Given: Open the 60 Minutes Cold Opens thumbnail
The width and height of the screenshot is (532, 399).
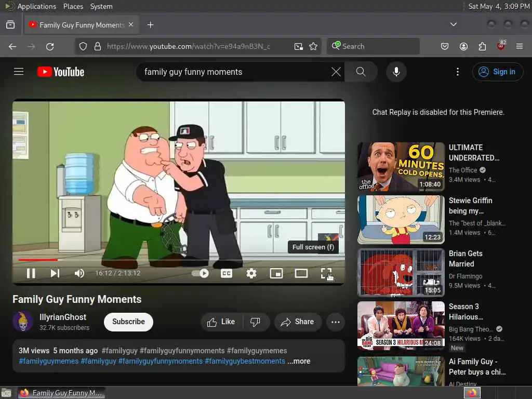Looking at the screenshot, I should [401, 167].
